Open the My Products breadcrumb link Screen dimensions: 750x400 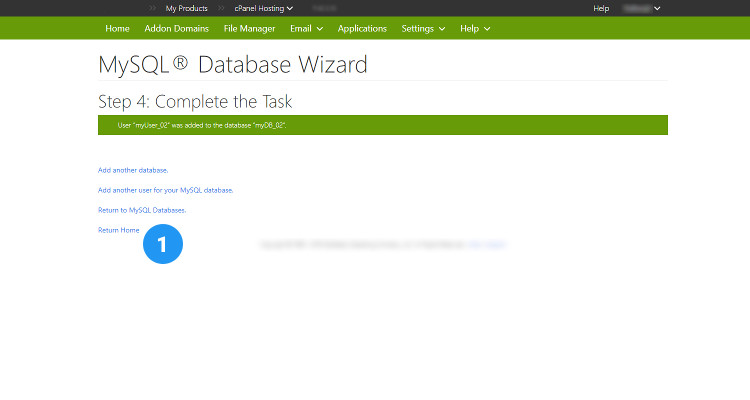pos(187,9)
